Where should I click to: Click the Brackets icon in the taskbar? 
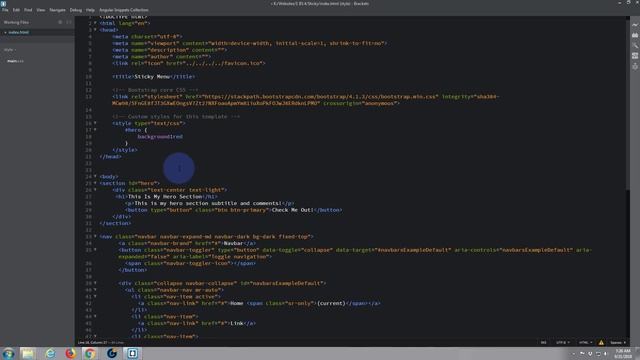point(132,353)
